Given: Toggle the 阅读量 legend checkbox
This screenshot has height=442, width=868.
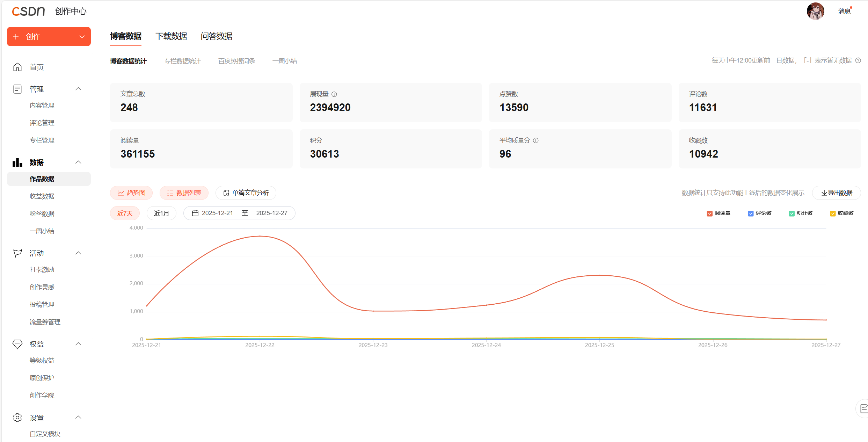Looking at the screenshot, I should [x=709, y=213].
